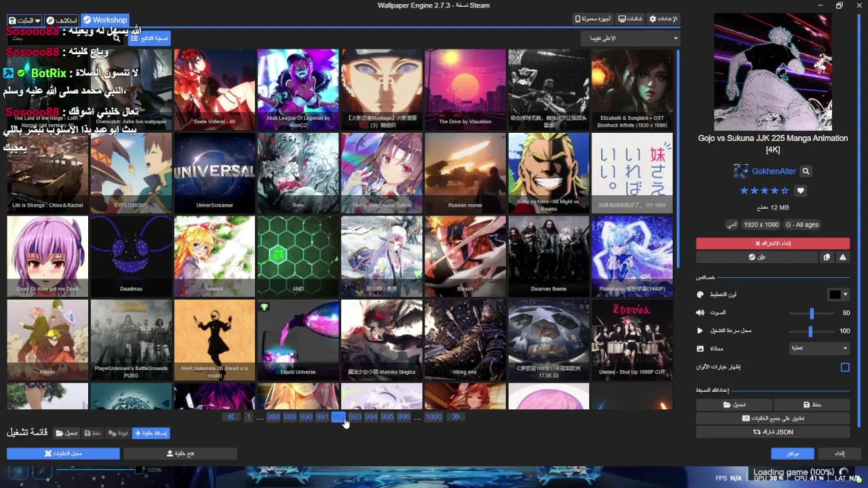Select the Russian meme thumbnail
The height and width of the screenshot is (488, 868).
465,173
